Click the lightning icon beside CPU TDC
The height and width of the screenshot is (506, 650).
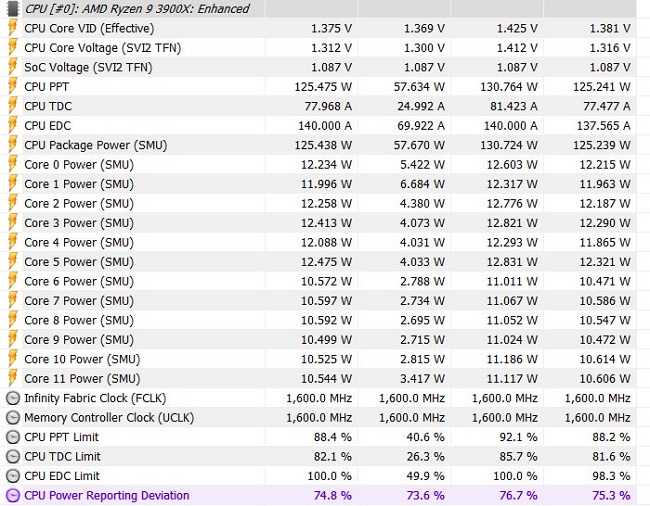[x=13, y=106]
